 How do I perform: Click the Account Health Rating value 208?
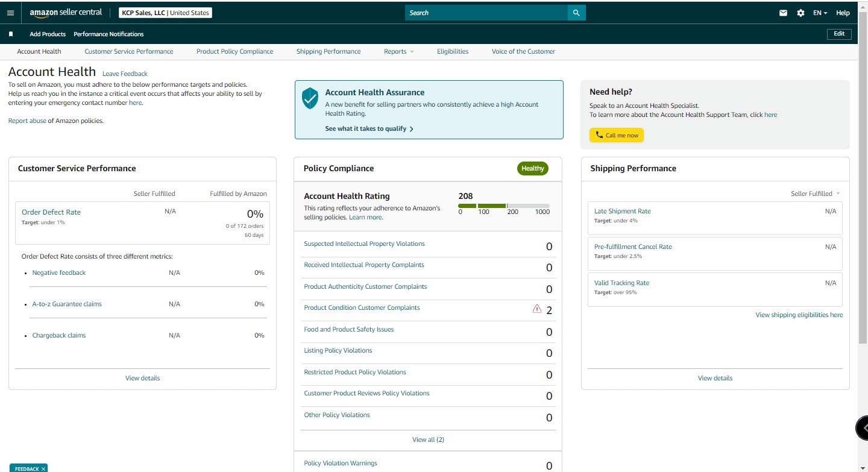tap(465, 196)
